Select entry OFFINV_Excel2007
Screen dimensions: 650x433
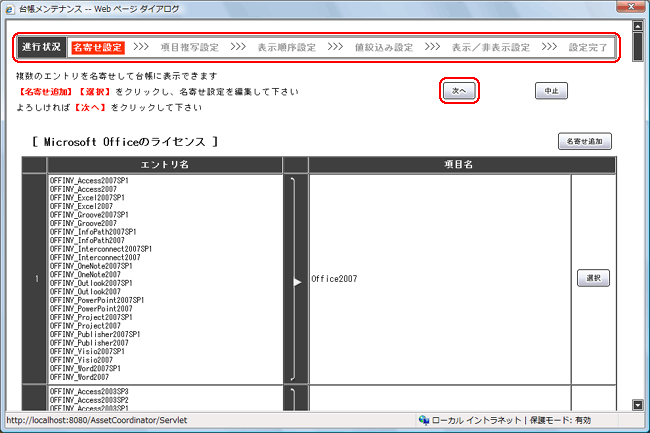tap(81, 206)
